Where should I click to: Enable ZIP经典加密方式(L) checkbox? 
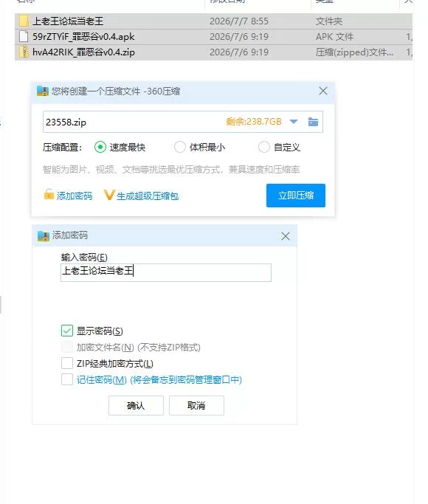[67, 364]
